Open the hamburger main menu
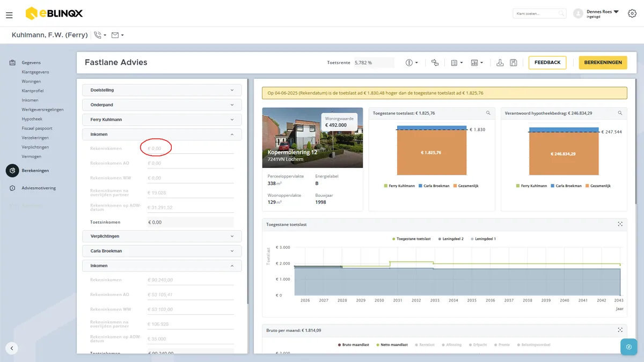Image resolution: width=644 pixels, height=362 pixels. [9, 15]
